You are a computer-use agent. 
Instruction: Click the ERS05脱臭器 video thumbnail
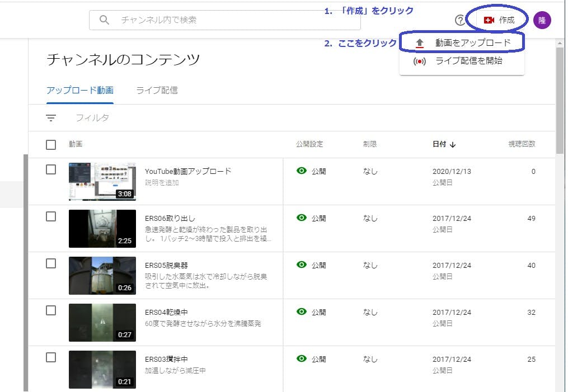[x=102, y=276]
